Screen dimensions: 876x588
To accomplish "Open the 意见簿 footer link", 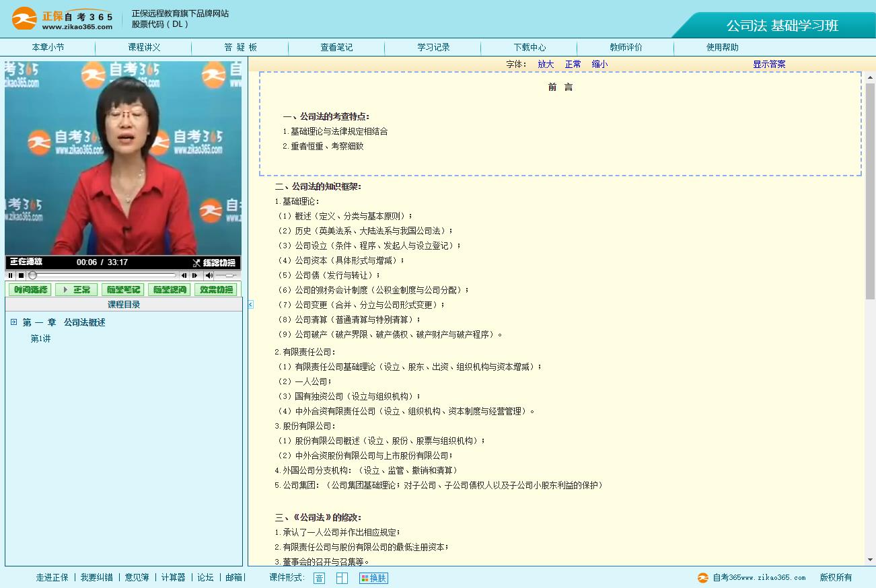I will (137, 577).
